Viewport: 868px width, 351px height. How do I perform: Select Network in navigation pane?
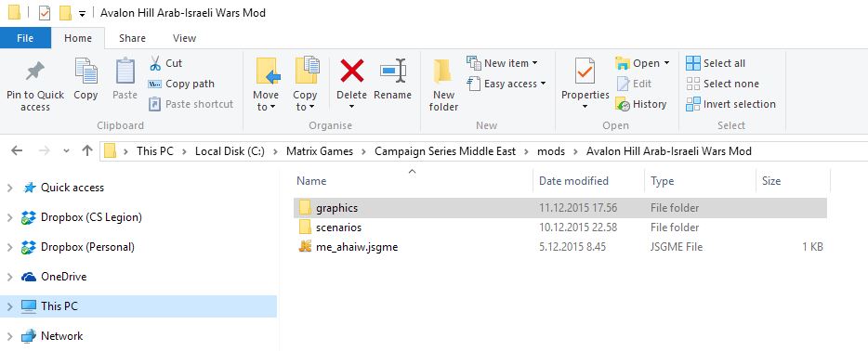[x=61, y=336]
